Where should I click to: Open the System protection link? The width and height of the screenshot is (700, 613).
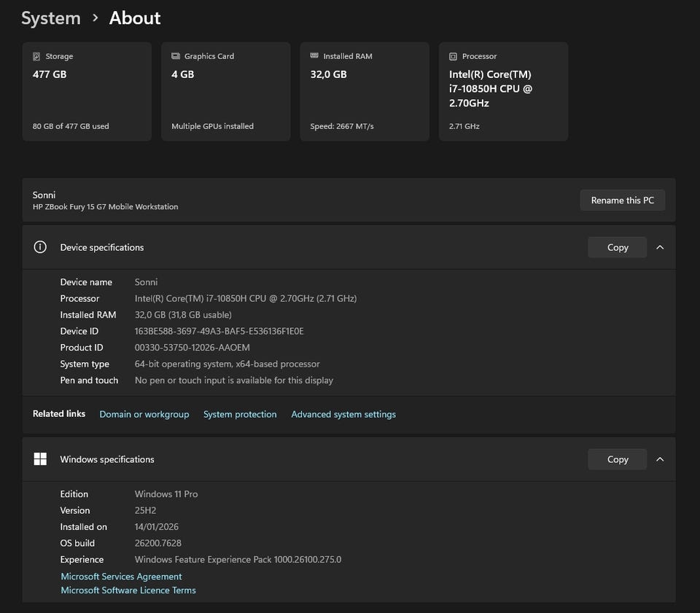(240, 414)
